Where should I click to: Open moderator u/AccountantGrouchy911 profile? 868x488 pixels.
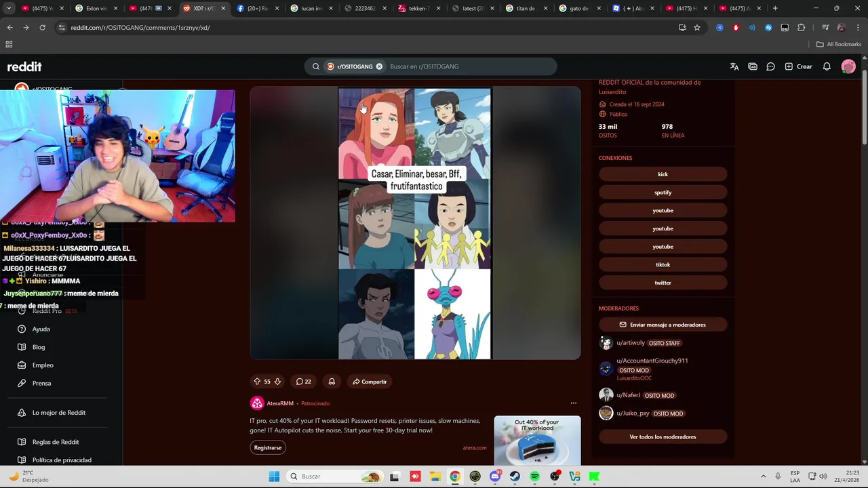tap(652, 361)
